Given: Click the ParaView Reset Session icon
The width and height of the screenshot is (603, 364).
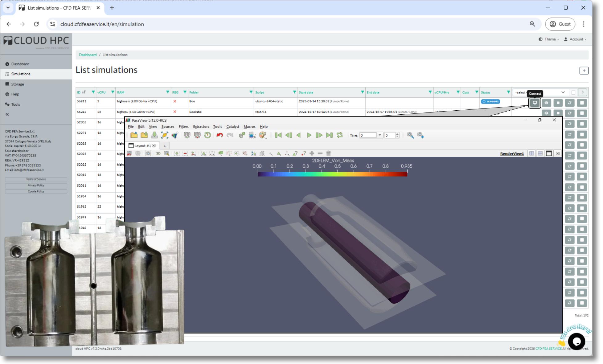Looking at the screenshot, I should tap(207, 135).
